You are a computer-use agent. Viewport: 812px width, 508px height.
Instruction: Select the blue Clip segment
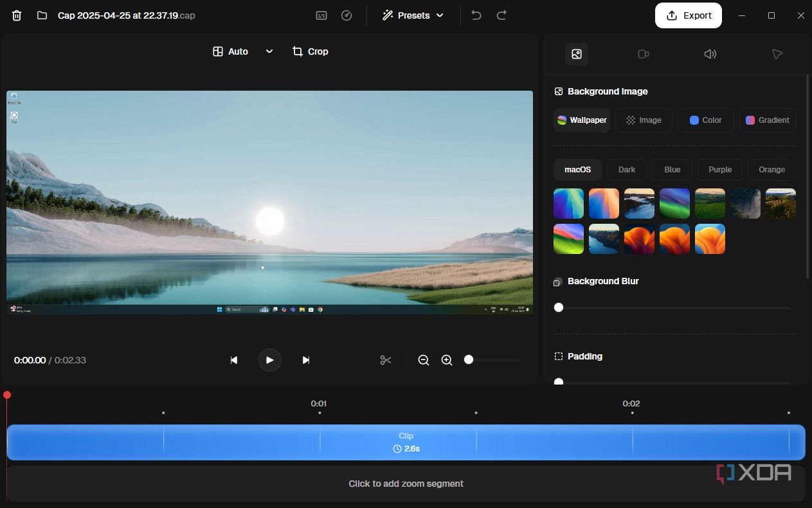(406, 442)
